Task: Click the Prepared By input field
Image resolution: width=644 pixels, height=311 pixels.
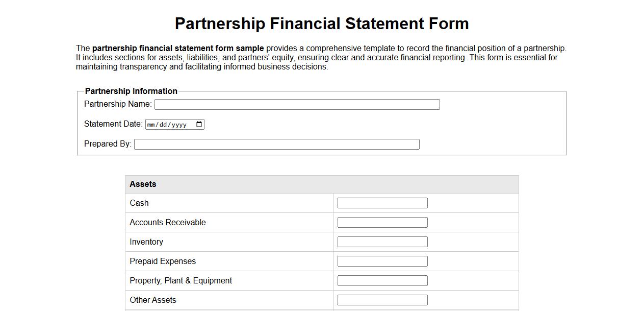Action: [x=276, y=143]
